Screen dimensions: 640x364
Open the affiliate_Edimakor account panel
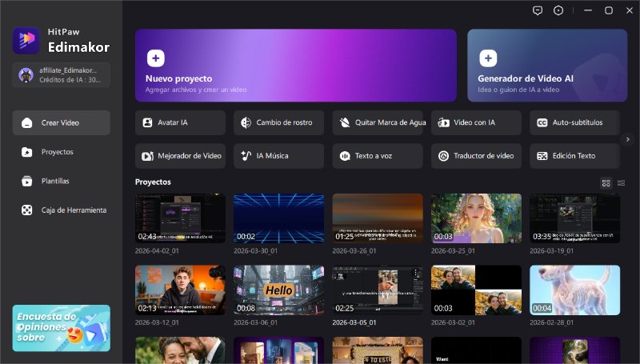tap(62, 74)
